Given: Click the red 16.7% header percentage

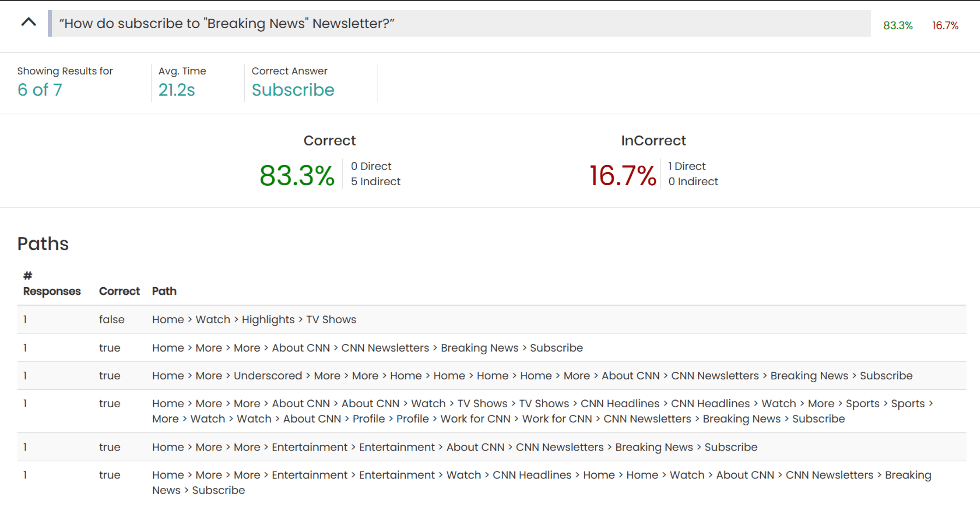Looking at the screenshot, I should pos(945,26).
